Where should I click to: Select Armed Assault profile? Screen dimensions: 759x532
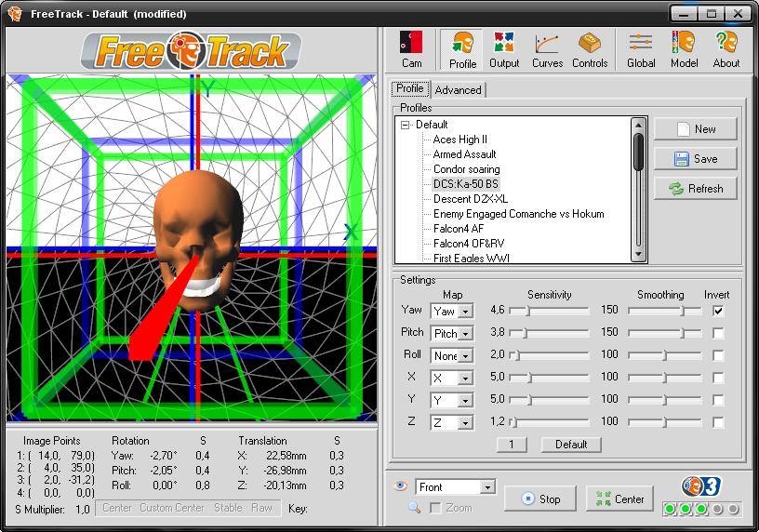pyautogui.click(x=464, y=154)
